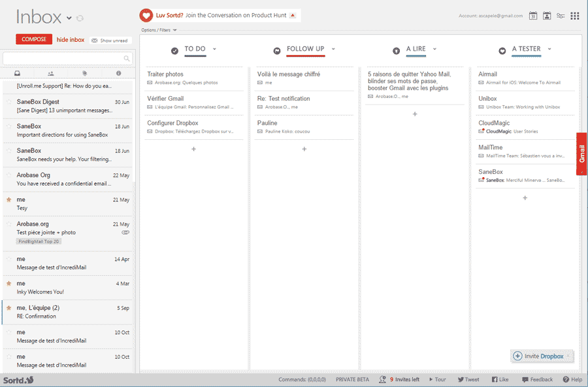Screen dimensions: 588x387
Task: Click the round icon beside FOLLOW UP
Action: [x=277, y=51]
